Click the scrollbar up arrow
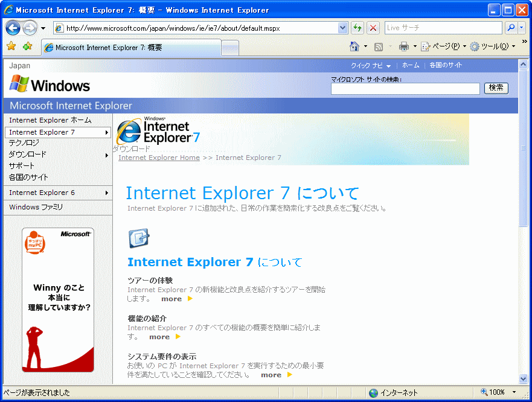Viewport: 532px width, 402px height. click(523, 64)
